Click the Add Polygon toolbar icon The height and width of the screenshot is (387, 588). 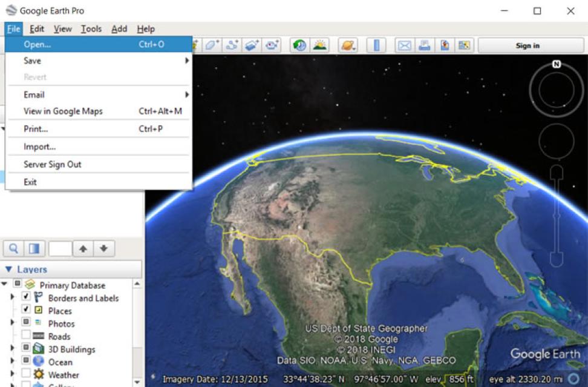(x=212, y=45)
